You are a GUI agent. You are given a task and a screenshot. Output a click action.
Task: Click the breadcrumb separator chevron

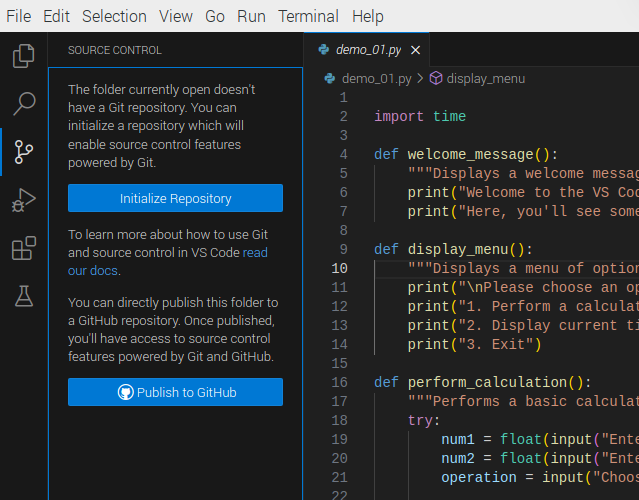pyautogui.click(x=420, y=78)
